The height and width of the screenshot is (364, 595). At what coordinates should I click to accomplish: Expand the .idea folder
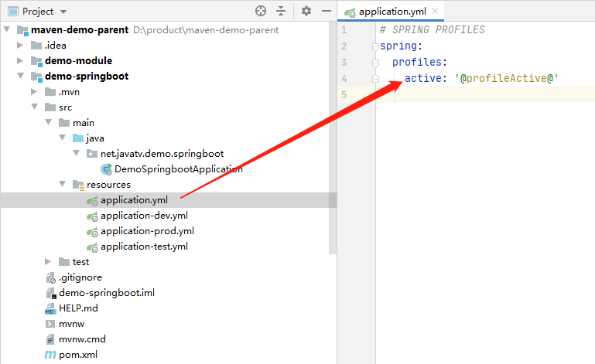[x=21, y=46]
